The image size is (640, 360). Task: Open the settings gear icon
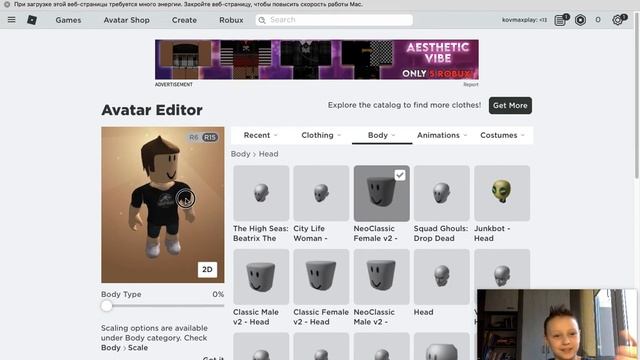(618, 20)
